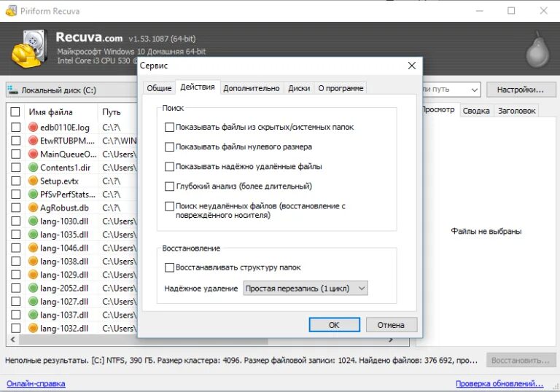Image resolution: width=560 pixels, height=392 pixels.
Task: Select the lang-1038.dll file name
Action: (x=64, y=262)
